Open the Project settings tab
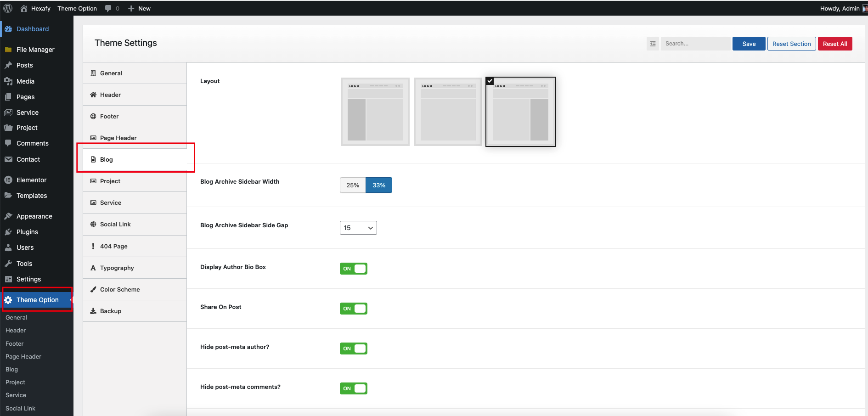This screenshot has height=416, width=868. (x=135, y=181)
